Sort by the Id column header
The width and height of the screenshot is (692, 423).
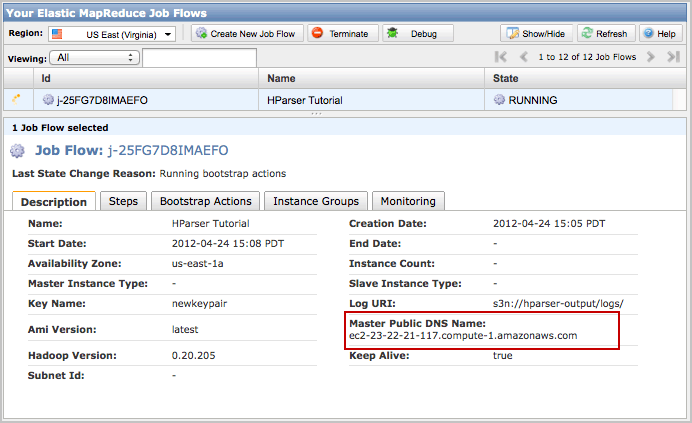[146, 78]
